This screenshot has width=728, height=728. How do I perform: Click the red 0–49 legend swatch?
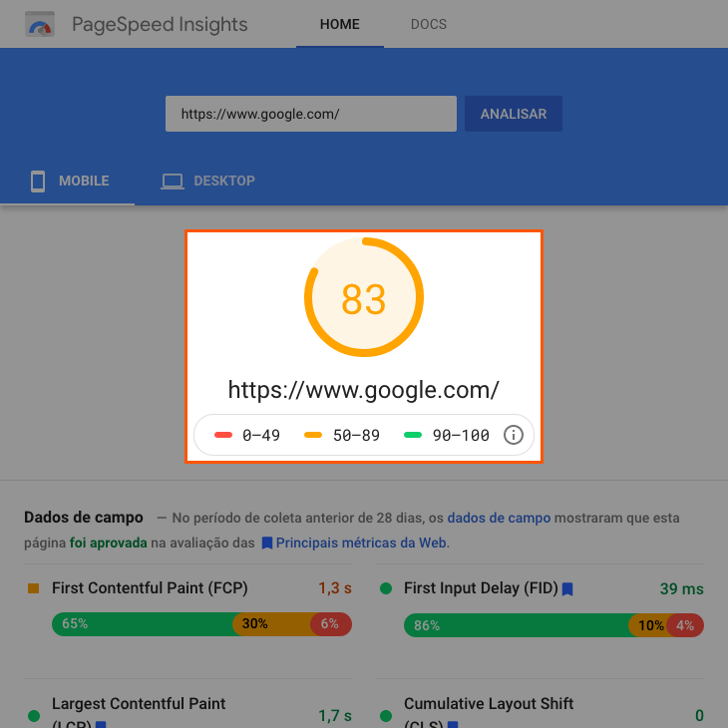click(x=223, y=435)
